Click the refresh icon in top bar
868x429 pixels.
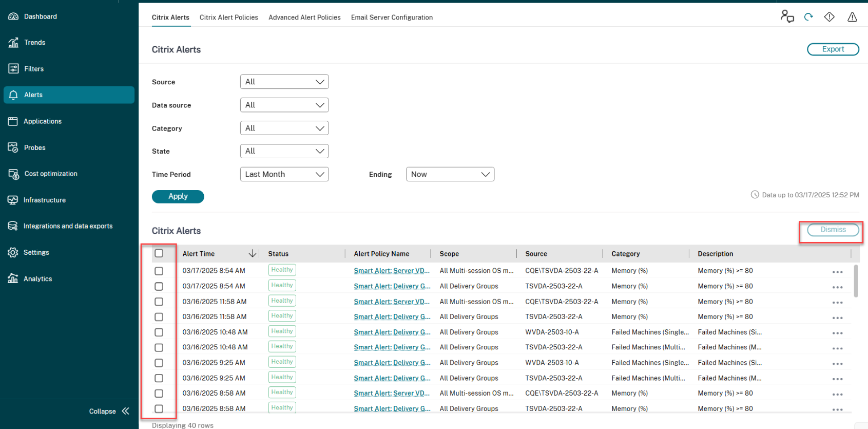[808, 17]
